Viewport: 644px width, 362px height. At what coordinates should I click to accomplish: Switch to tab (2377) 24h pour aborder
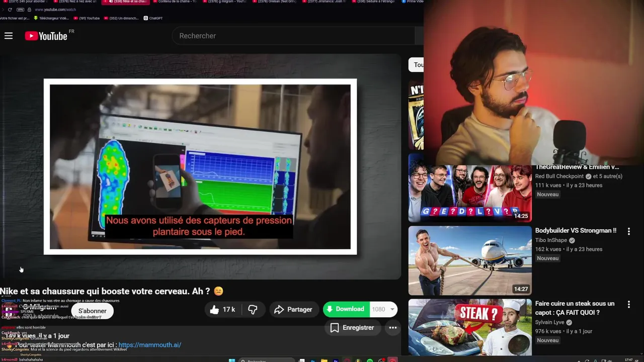[x=25, y=2]
